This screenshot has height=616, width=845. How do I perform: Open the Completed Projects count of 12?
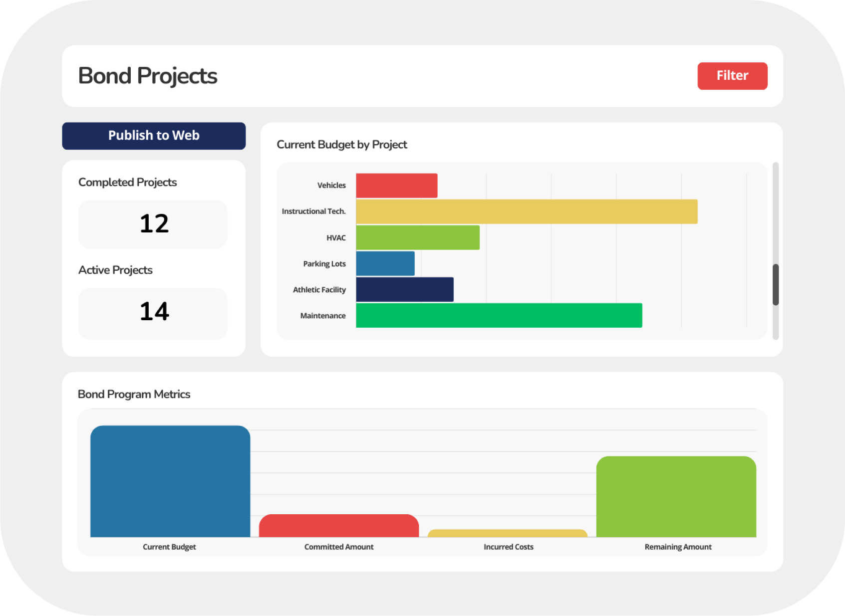153,224
